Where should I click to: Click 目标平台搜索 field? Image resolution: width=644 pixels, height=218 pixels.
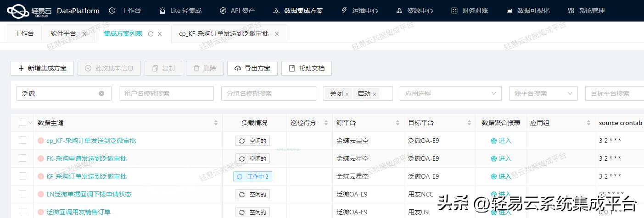(x=614, y=93)
